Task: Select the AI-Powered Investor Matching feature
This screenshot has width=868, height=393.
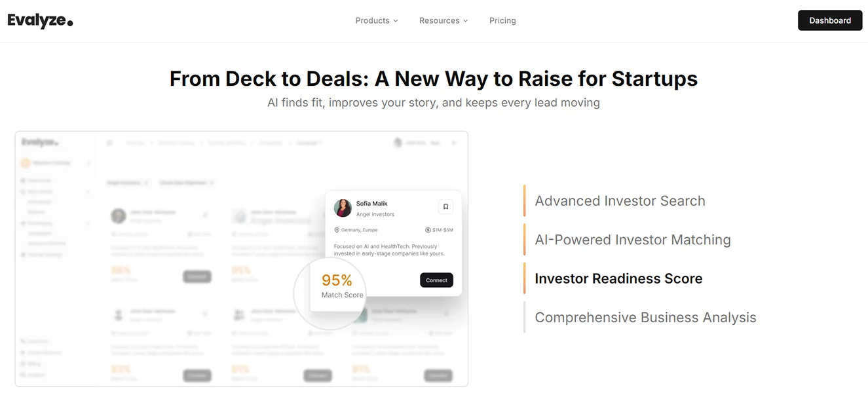Action: click(633, 239)
